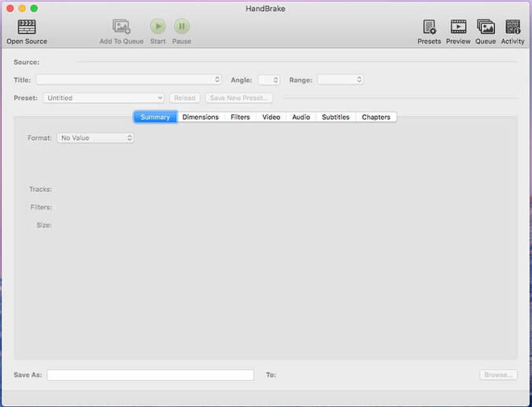This screenshot has width=532, height=407.
Task: Click the Pause encoding button
Action: click(182, 27)
